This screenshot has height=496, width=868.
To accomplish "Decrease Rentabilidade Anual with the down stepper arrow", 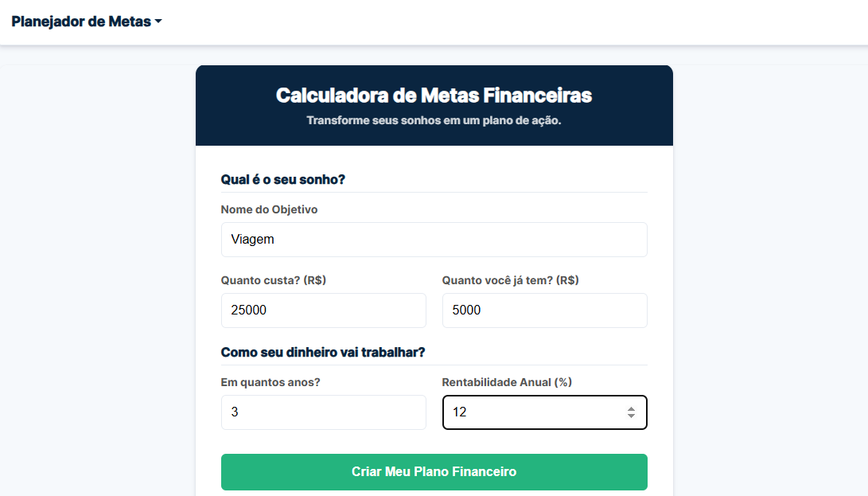I will tap(632, 416).
